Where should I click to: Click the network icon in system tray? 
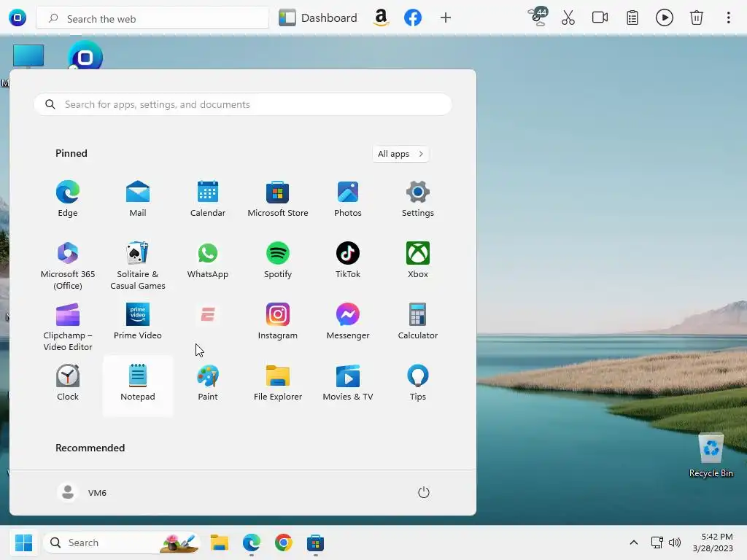(657, 542)
